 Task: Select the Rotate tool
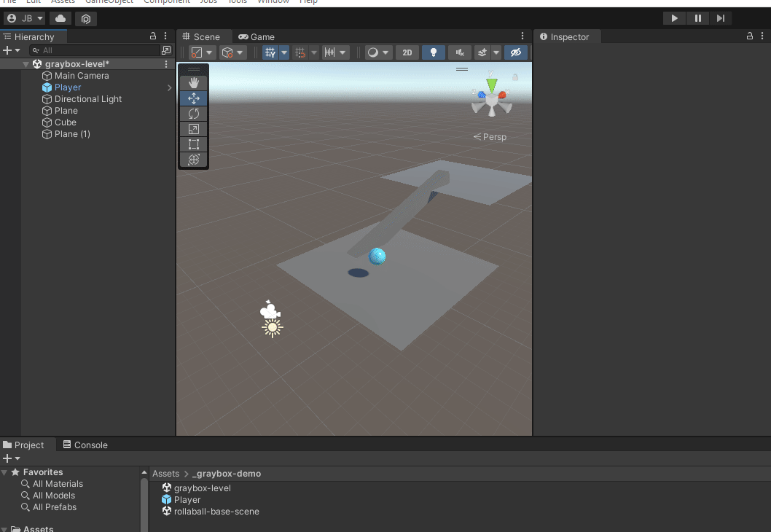coord(194,114)
